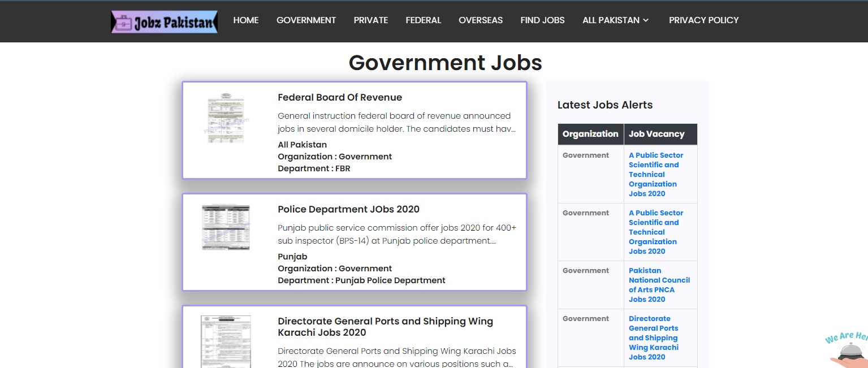Click the Directorate General Ports job thumbnail
868x368 pixels.
226,342
